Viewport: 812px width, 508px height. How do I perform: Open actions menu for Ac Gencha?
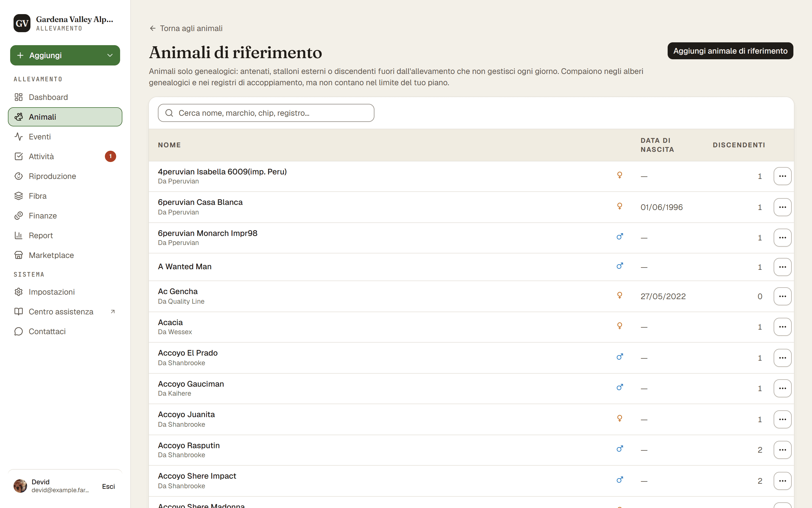(782, 296)
